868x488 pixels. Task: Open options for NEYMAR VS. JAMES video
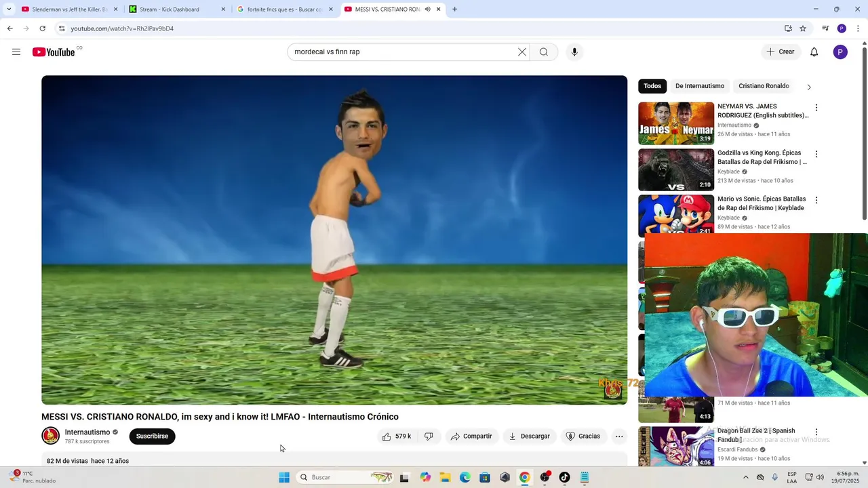tap(816, 108)
